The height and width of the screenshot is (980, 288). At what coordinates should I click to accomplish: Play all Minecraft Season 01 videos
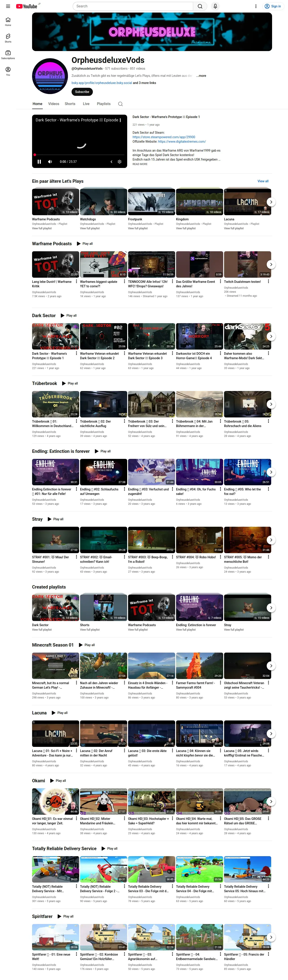tap(87, 645)
